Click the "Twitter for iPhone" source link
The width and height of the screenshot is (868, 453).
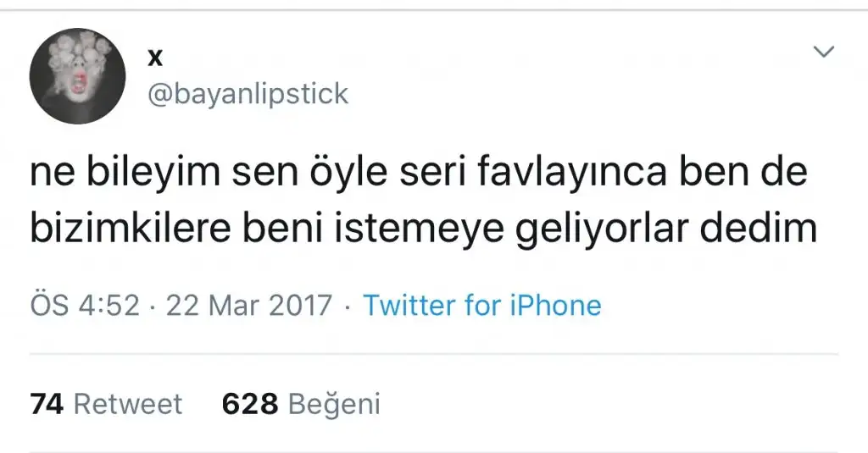481,305
